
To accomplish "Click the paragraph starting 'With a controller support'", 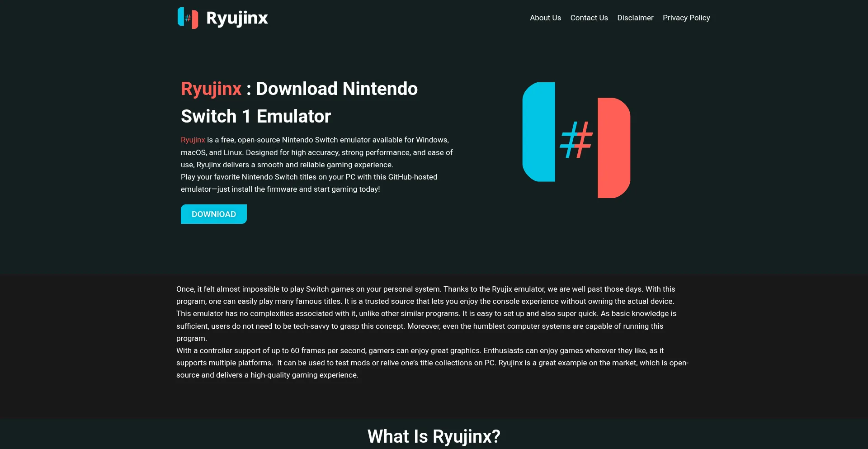I will click(x=432, y=363).
